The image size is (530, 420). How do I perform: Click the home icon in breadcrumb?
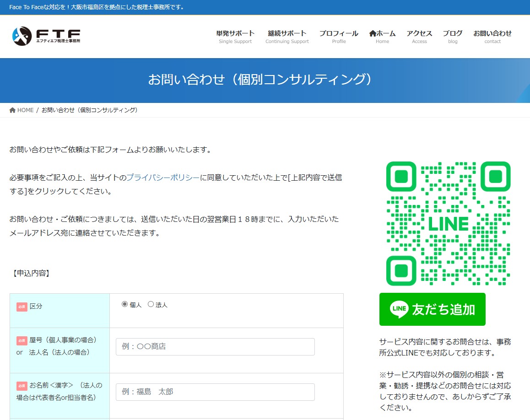coord(12,110)
